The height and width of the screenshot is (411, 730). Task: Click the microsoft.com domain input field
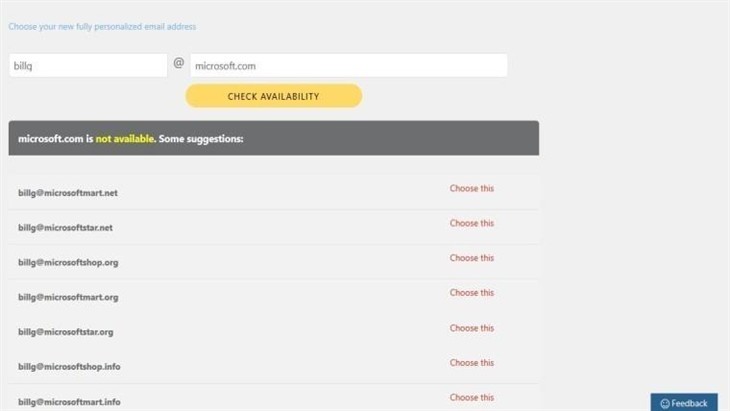349,66
